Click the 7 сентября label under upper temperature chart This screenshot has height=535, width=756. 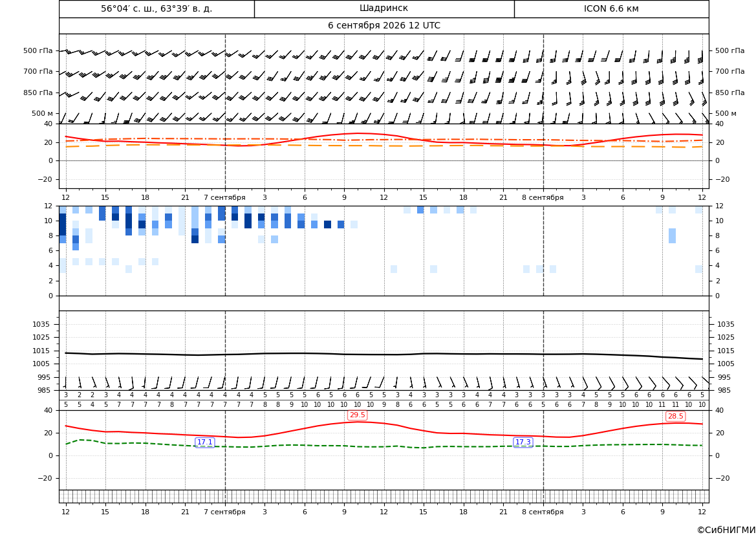pos(224,197)
